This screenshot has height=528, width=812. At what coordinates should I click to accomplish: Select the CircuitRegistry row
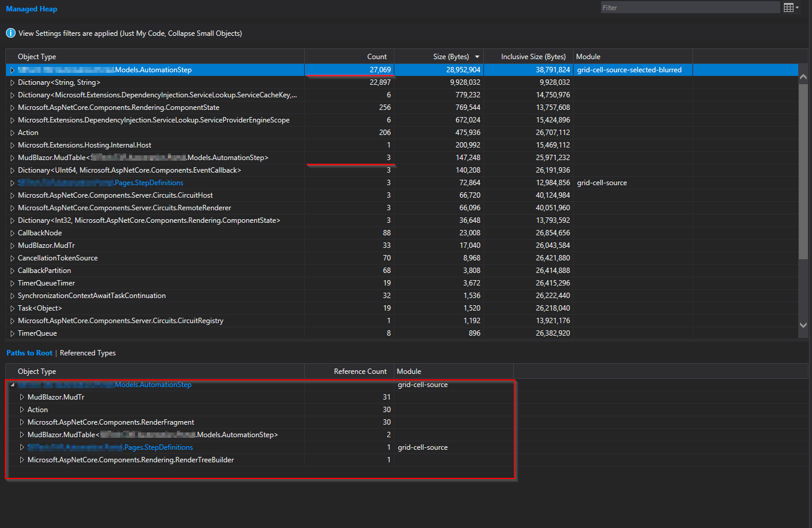coord(402,321)
